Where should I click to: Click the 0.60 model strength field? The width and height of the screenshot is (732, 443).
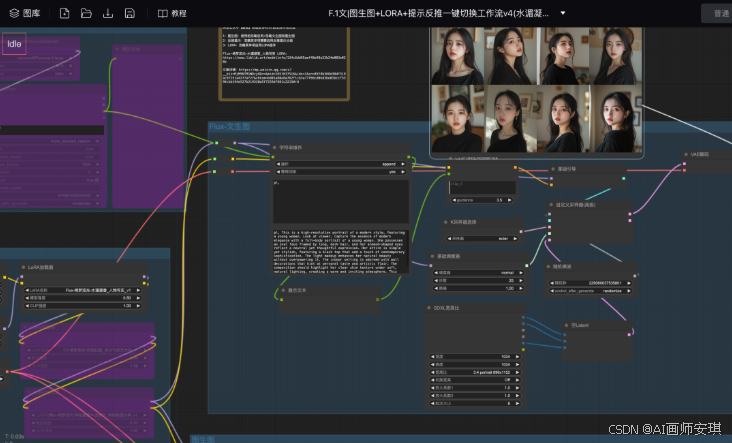(x=83, y=298)
